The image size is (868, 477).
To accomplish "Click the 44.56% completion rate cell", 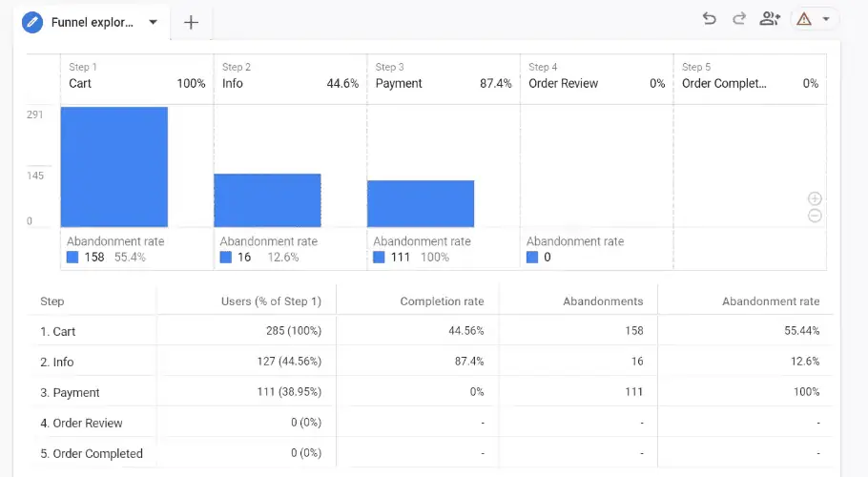I will click(x=466, y=331).
